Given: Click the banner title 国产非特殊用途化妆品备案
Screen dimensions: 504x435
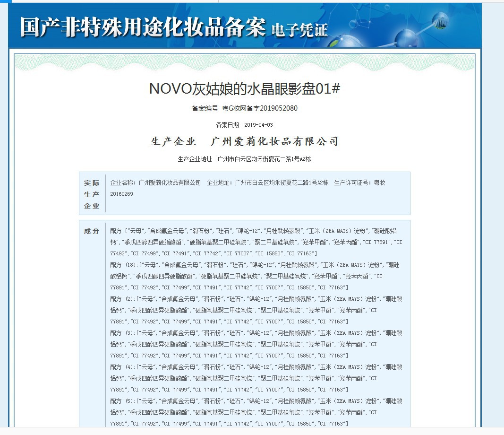Looking at the screenshot, I should [143, 27].
